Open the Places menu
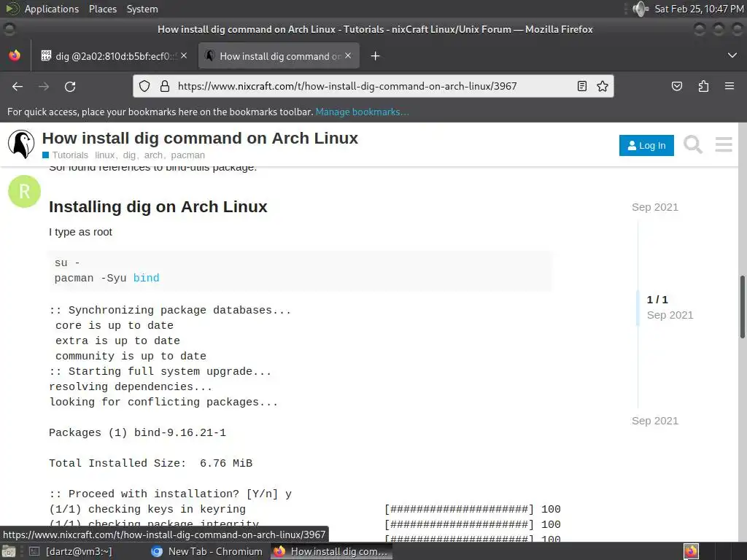Image resolution: width=747 pixels, height=560 pixels. tap(102, 9)
